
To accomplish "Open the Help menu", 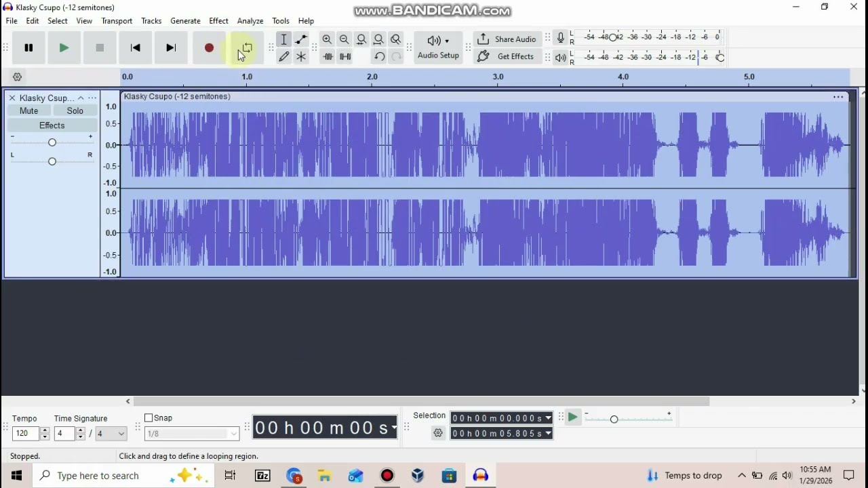I will click(306, 21).
